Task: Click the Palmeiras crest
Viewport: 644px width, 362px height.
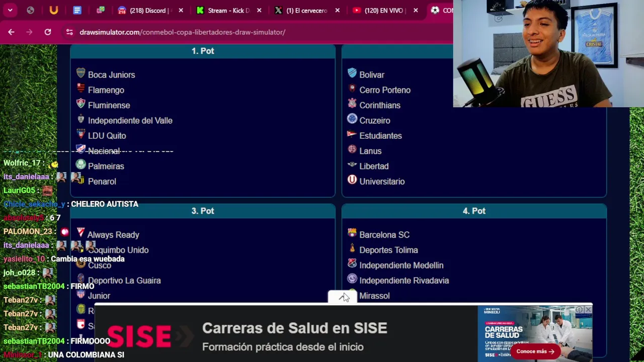Action: click(x=80, y=164)
